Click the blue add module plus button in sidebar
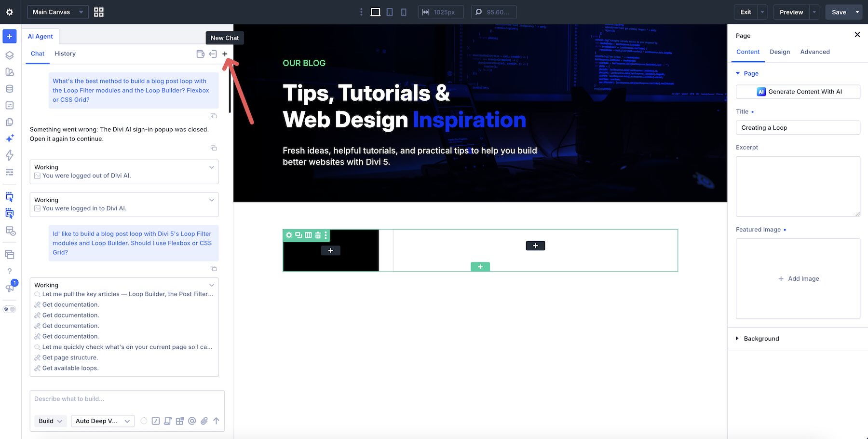 pyautogui.click(x=10, y=36)
